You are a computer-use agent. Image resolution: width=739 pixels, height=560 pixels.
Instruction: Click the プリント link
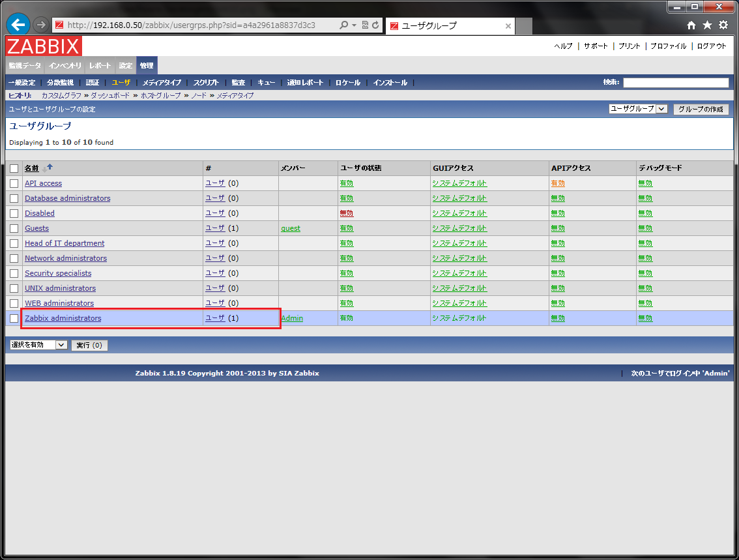pyautogui.click(x=629, y=46)
